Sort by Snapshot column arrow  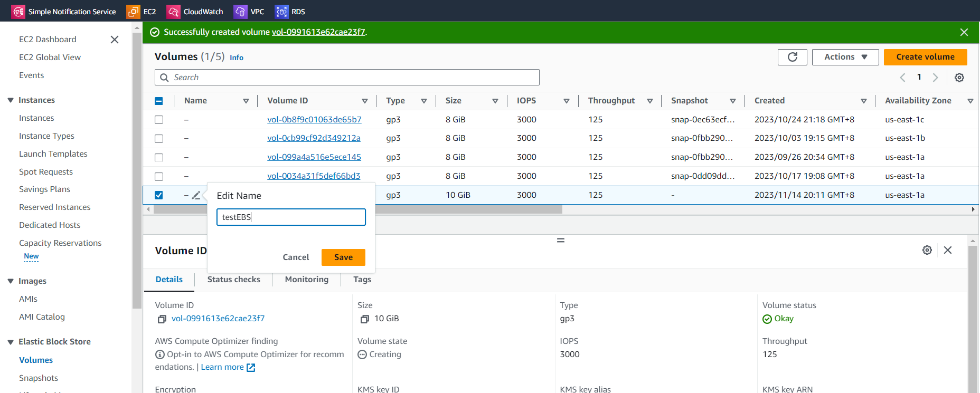coord(733,101)
